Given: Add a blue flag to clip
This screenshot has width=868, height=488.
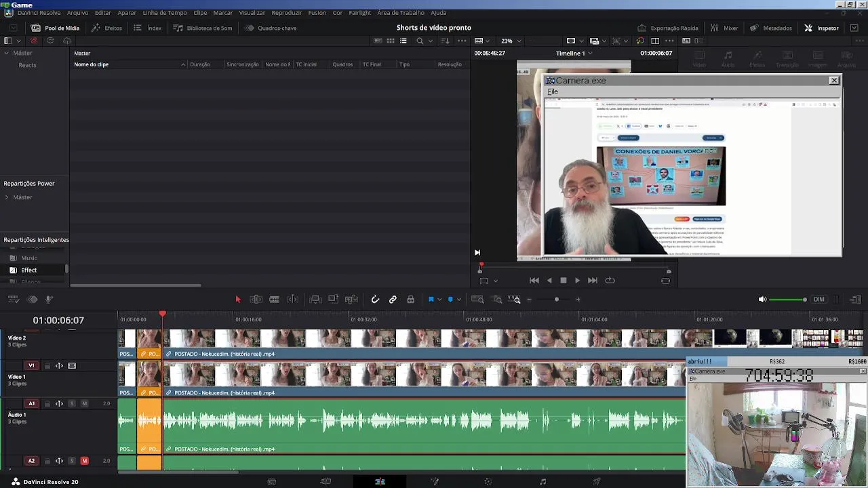Looking at the screenshot, I should 431,300.
